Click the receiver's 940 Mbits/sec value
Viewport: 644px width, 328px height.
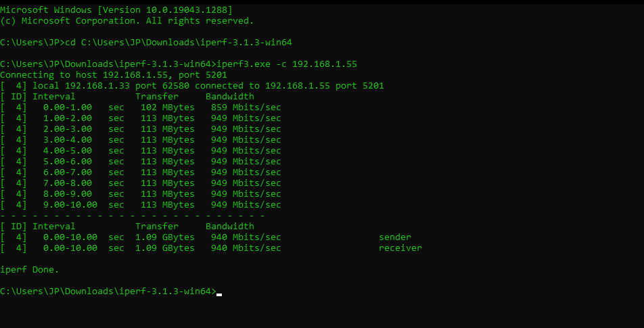pos(246,248)
